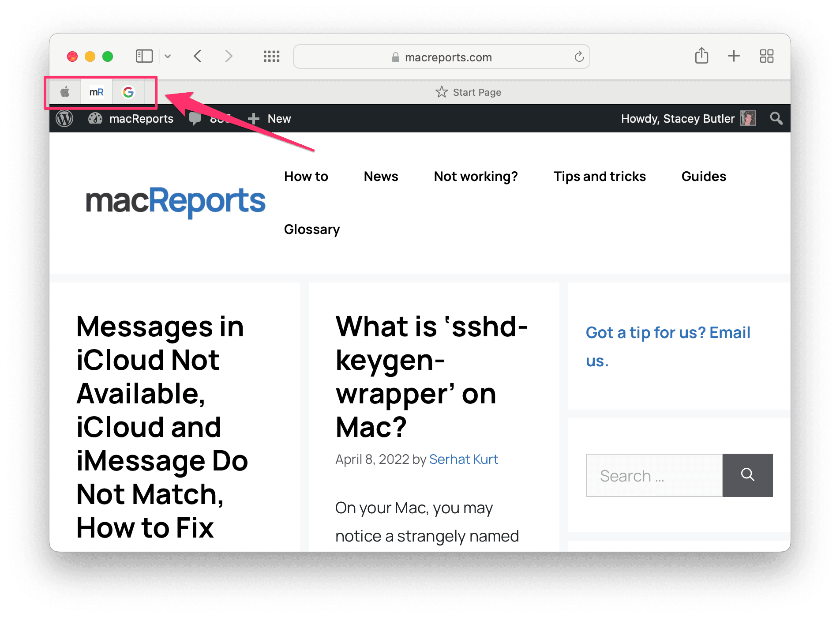840x617 pixels.
Task: Expand the sidebar chevron dropdown
Action: 167,56
